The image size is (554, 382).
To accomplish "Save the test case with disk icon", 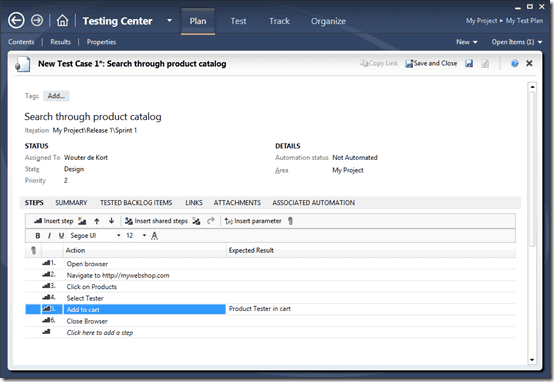I will 469,64.
